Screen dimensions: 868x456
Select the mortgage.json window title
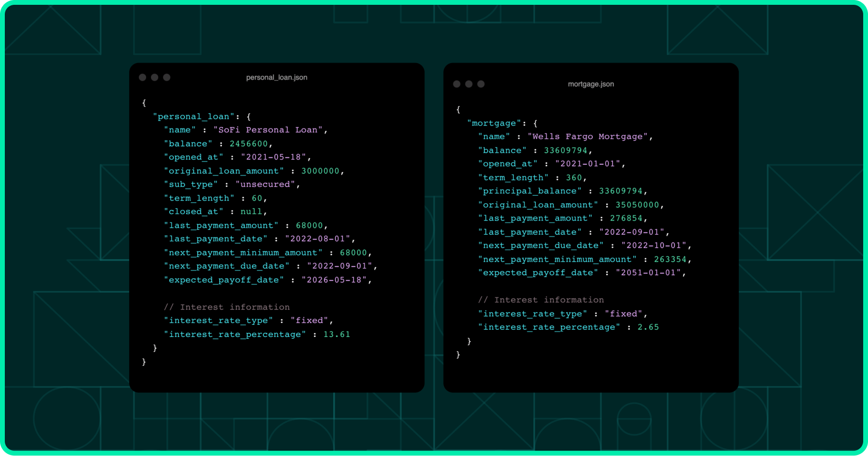tap(591, 84)
